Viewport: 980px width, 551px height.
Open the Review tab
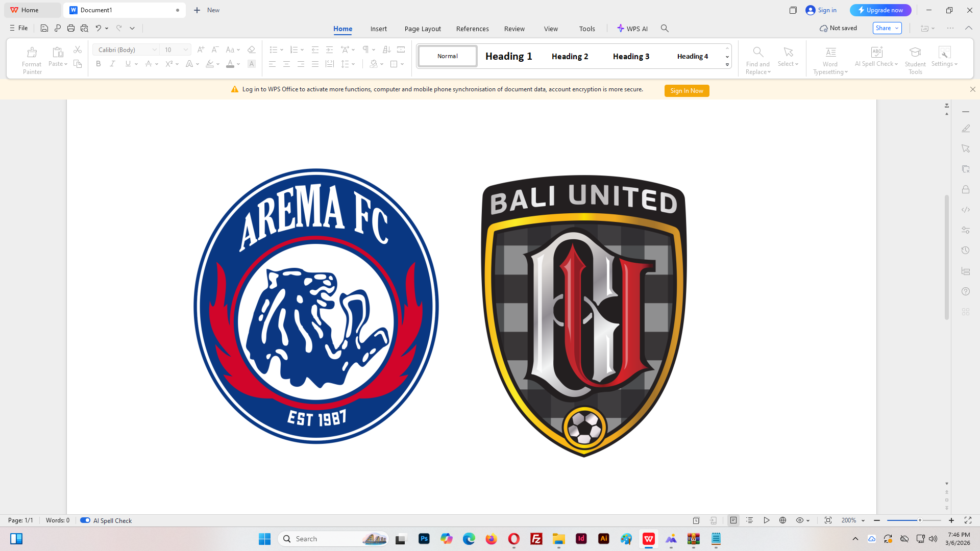coord(514,29)
